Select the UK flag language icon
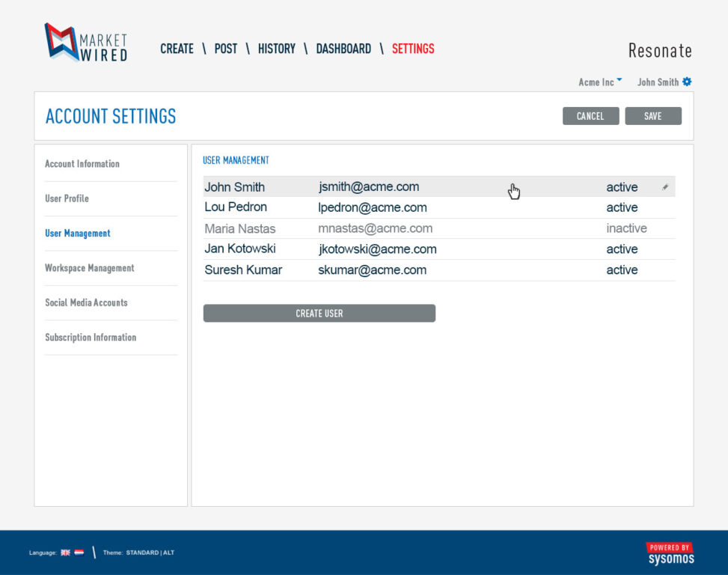Screen dimensions: 728x575 (65, 553)
